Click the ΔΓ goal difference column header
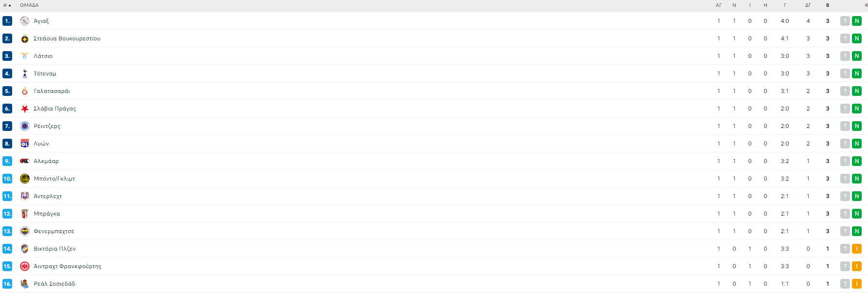This screenshot has width=868, height=293. [x=808, y=5]
